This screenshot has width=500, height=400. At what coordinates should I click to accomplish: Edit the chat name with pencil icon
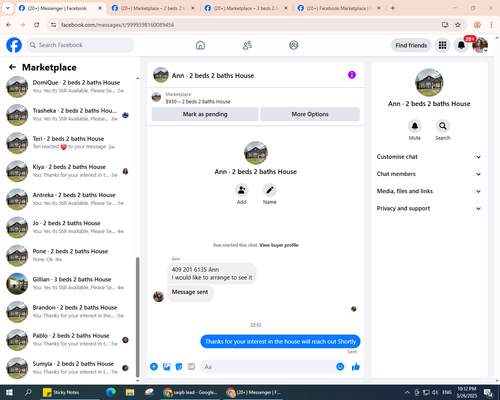[x=270, y=190]
